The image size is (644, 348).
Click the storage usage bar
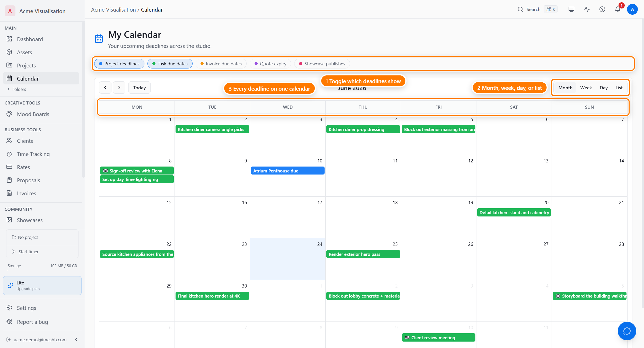point(42,271)
